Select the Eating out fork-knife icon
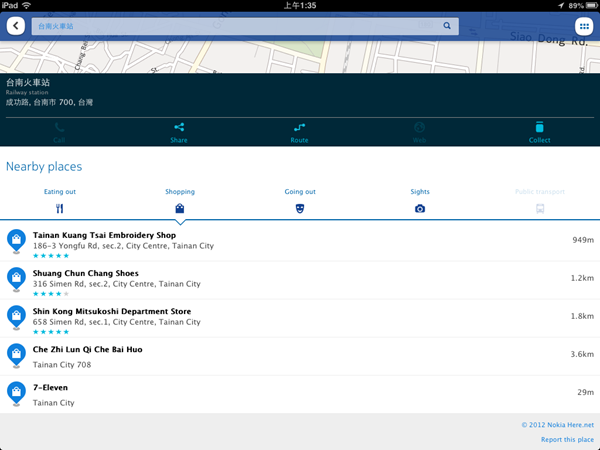 click(x=59, y=209)
